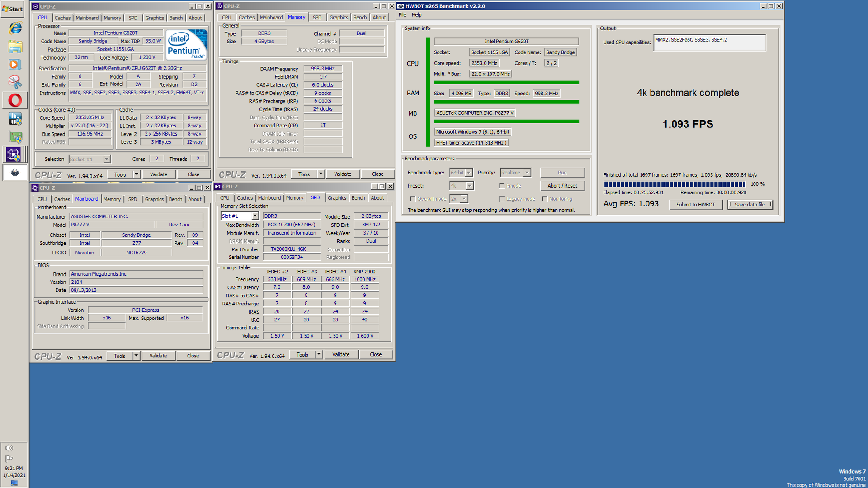Toggle the Pmode checkbox

(502, 186)
